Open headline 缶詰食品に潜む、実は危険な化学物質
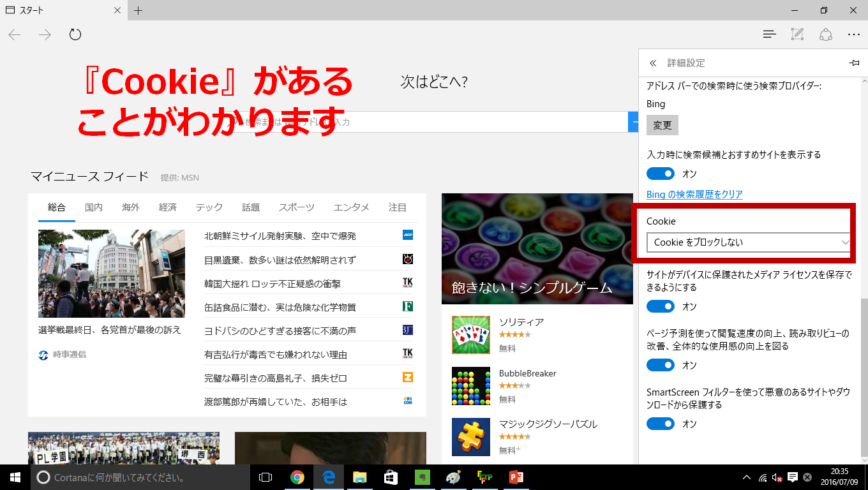Viewport: 868px width, 490px height. pos(280,307)
